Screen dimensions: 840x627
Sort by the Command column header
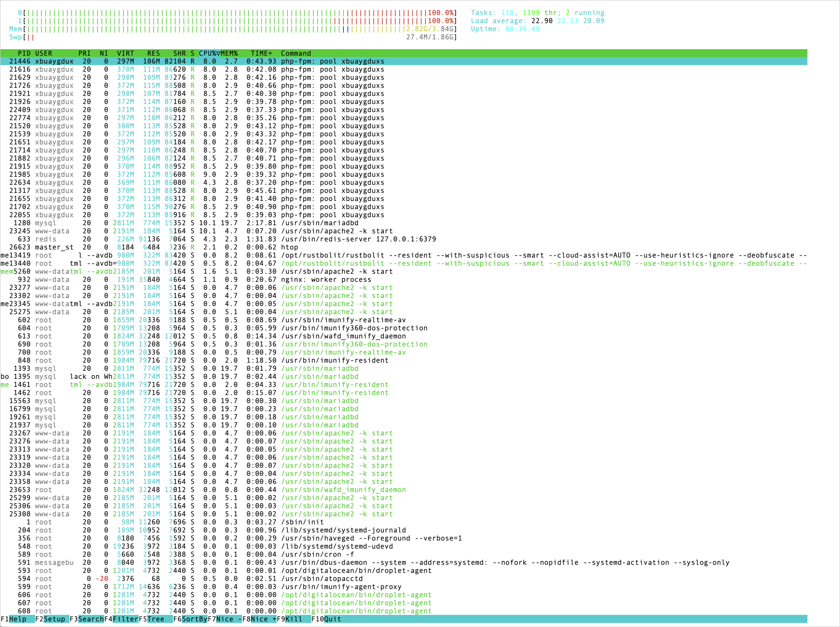coord(296,53)
